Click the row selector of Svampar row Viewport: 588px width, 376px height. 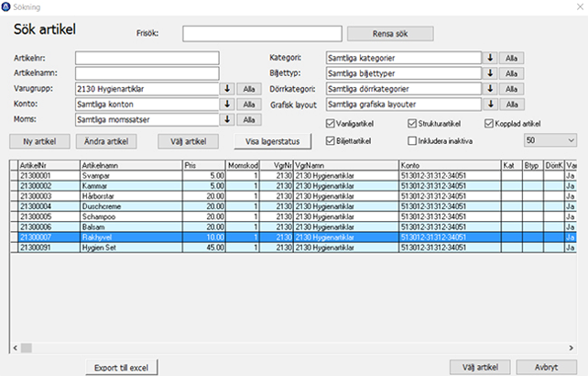14,176
